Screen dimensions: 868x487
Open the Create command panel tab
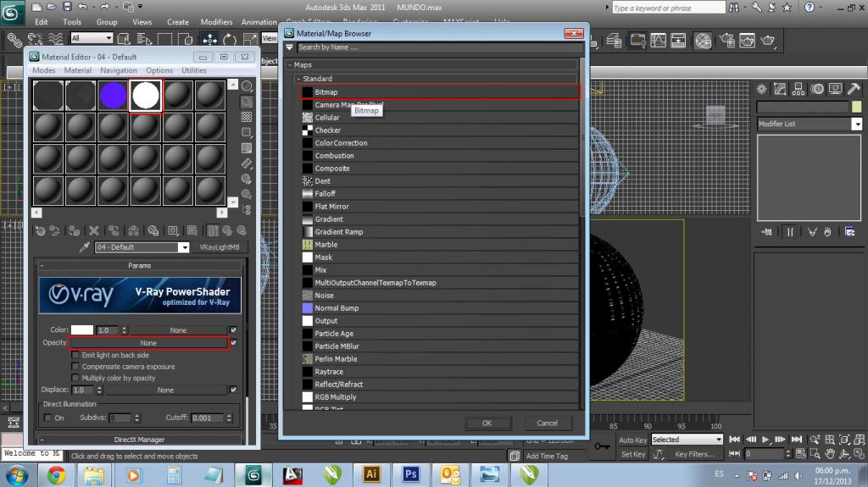tap(762, 89)
